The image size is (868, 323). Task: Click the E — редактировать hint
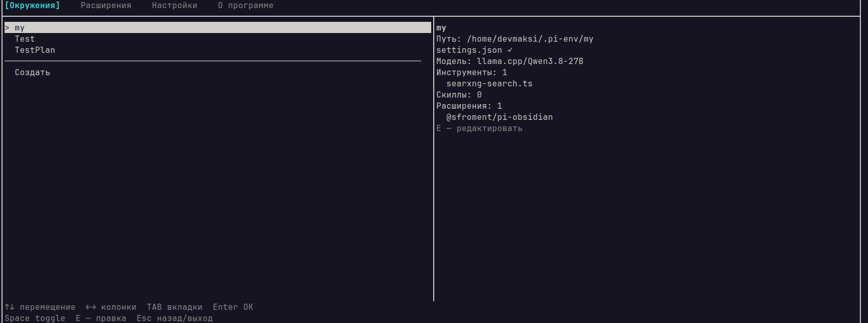[x=479, y=128]
